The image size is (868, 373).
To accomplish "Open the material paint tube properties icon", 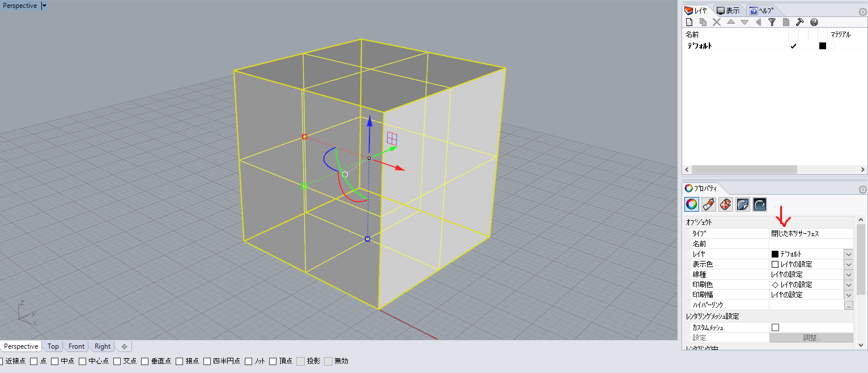I will (x=709, y=204).
